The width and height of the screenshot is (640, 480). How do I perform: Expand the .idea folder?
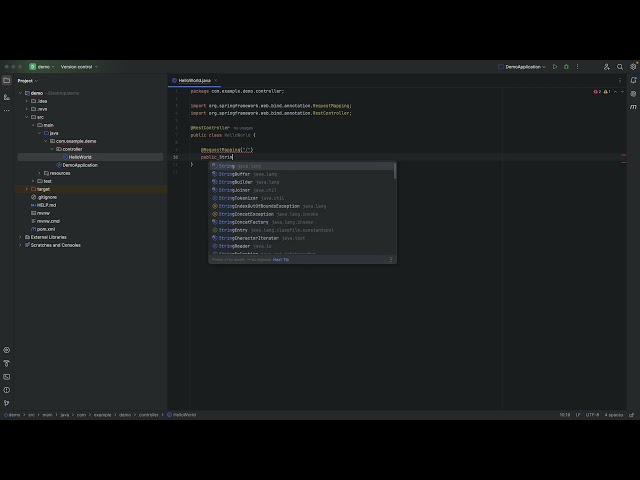pyautogui.click(x=27, y=101)
